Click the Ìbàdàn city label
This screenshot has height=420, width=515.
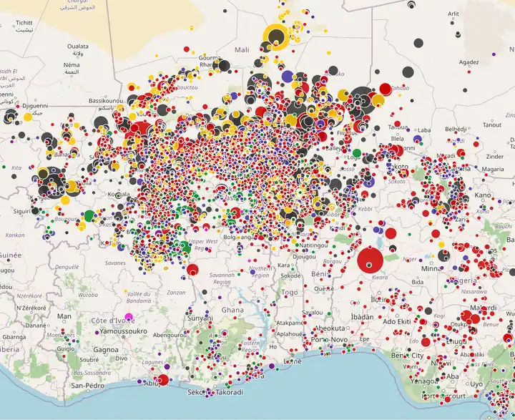pos(362,317)
